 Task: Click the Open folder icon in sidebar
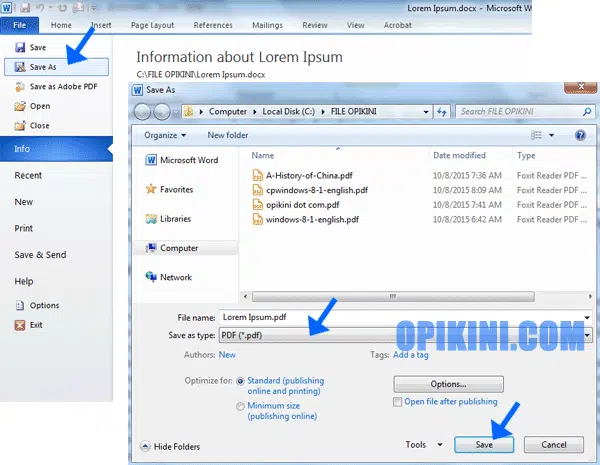point(19,106)
